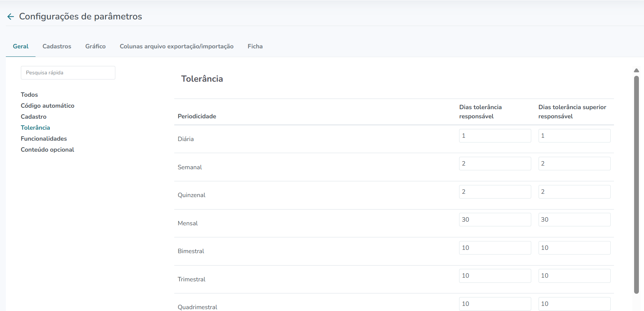Viewport: 644px width, 311px height.
Task: Jump to Funcionalidades section
Action: point(44,138)
